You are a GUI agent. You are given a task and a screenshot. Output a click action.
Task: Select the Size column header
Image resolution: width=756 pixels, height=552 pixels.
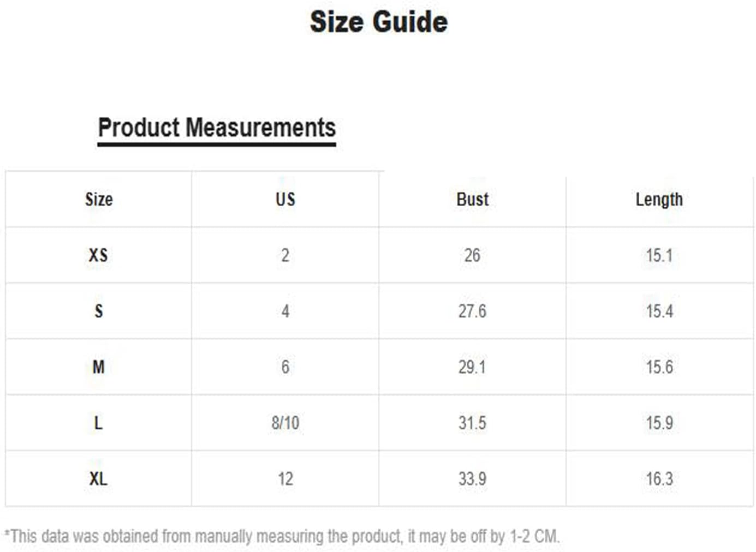coord(99,199)
